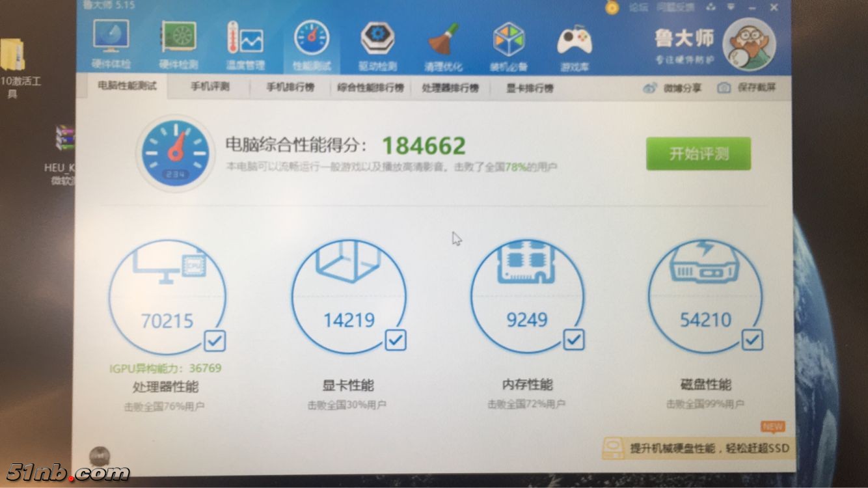Click the green 开始评测 button

click(698, 154)
